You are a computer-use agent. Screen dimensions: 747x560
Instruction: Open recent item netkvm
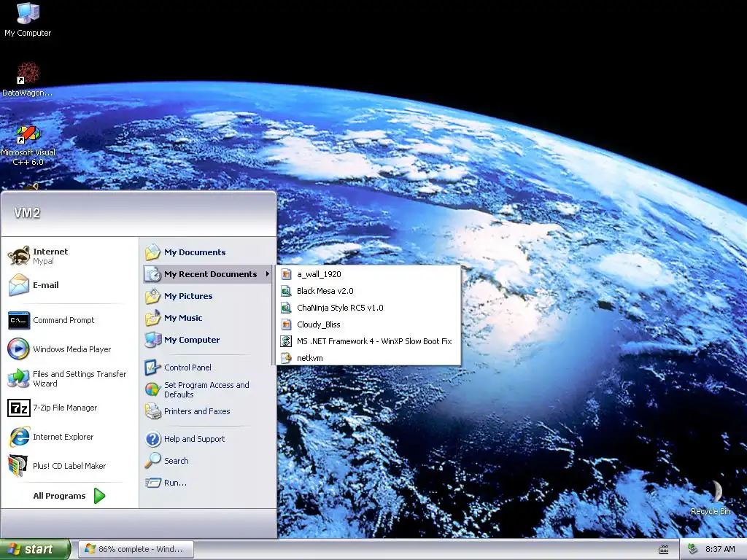tap(368, 358)
